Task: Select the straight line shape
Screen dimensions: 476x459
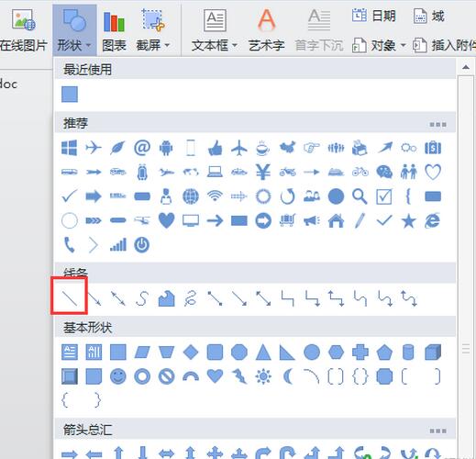Action: point(70,298)
